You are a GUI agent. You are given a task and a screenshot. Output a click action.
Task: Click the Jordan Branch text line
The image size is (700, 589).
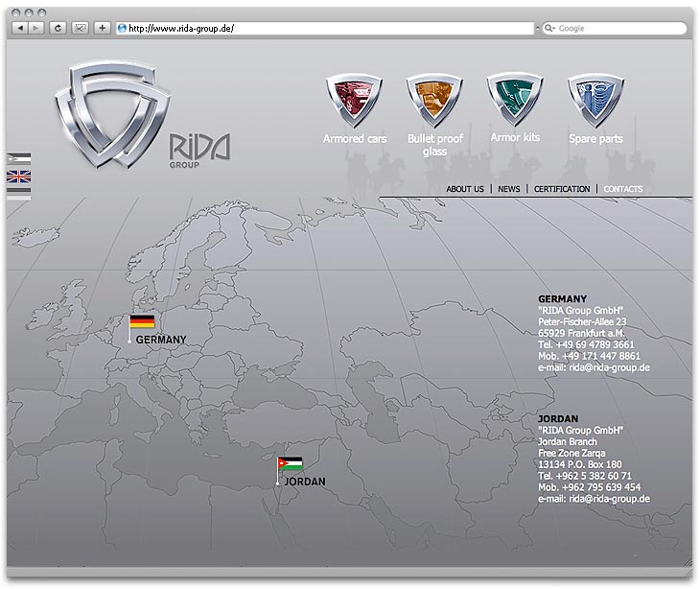click(568, 441)
